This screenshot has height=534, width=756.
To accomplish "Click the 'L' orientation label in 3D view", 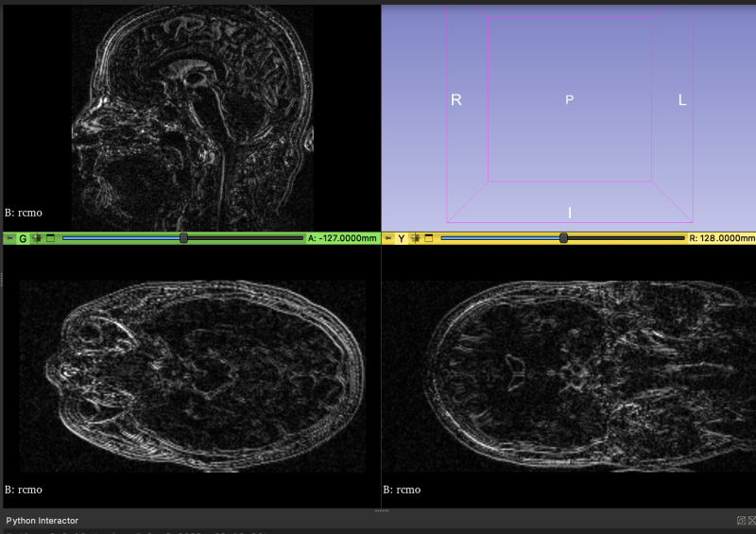I will click(682, 100).
